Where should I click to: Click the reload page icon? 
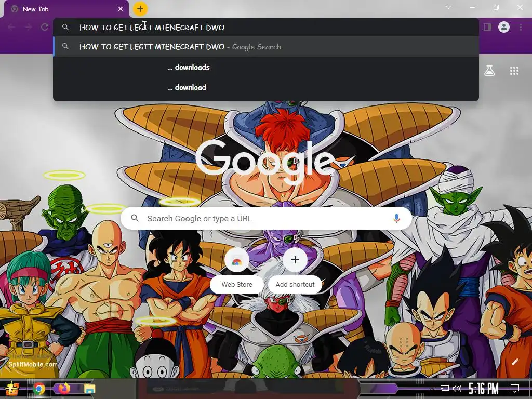(45, 27)
